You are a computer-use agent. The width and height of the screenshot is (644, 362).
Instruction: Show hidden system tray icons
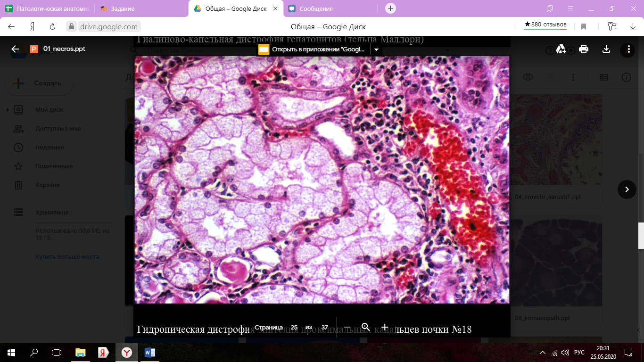click(544, 353)
